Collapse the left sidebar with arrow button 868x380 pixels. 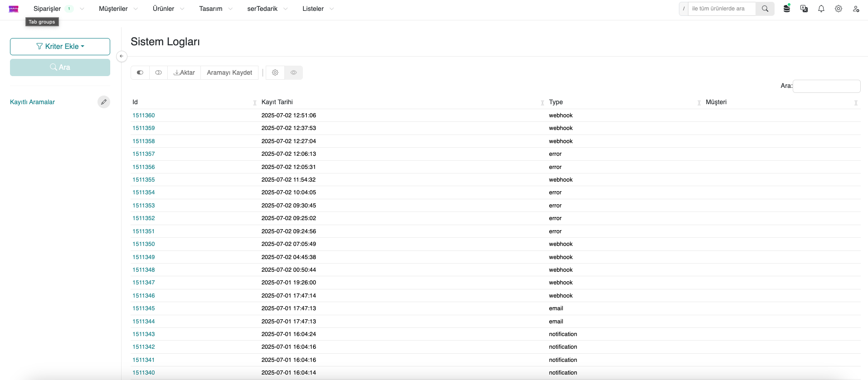[x=122, y=56]
